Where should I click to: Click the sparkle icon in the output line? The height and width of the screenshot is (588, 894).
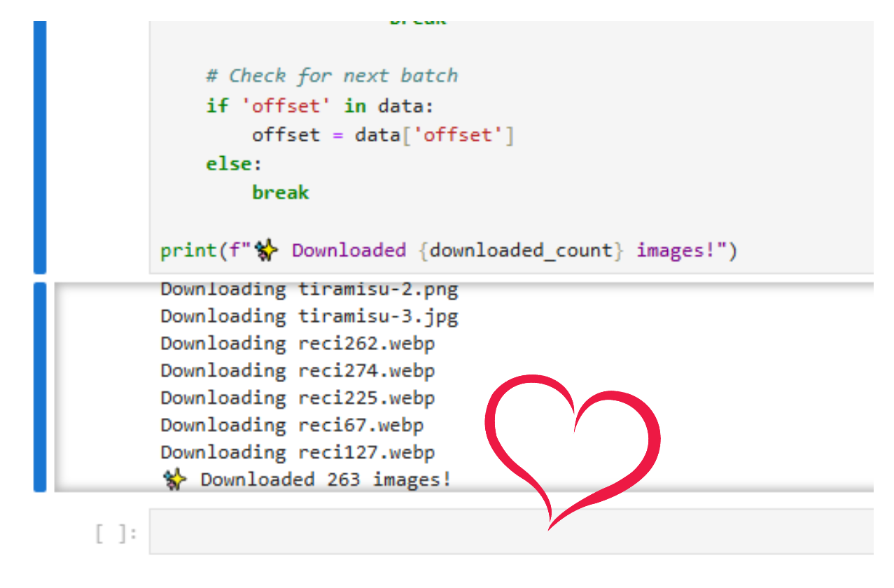coord(176,478)
